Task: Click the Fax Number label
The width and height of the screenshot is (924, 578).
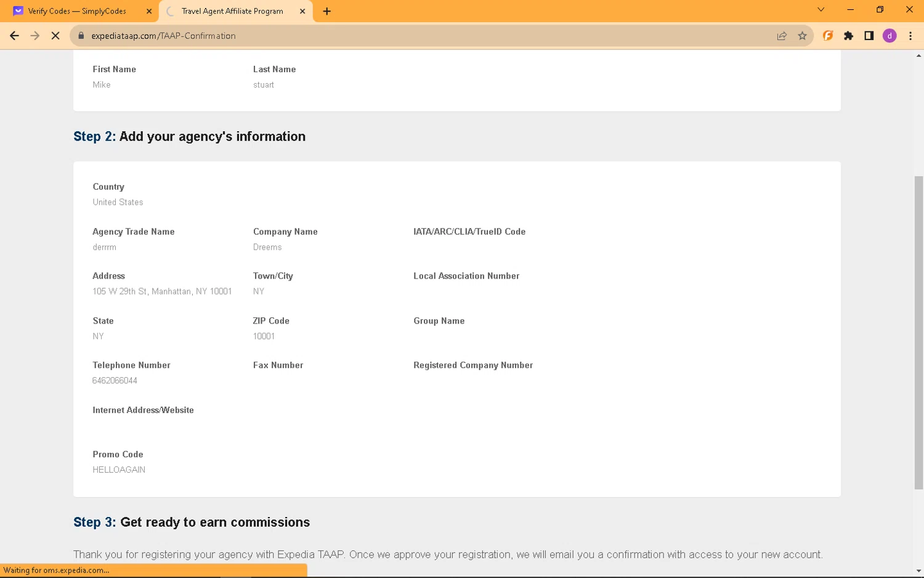Action: pos(278,365)
